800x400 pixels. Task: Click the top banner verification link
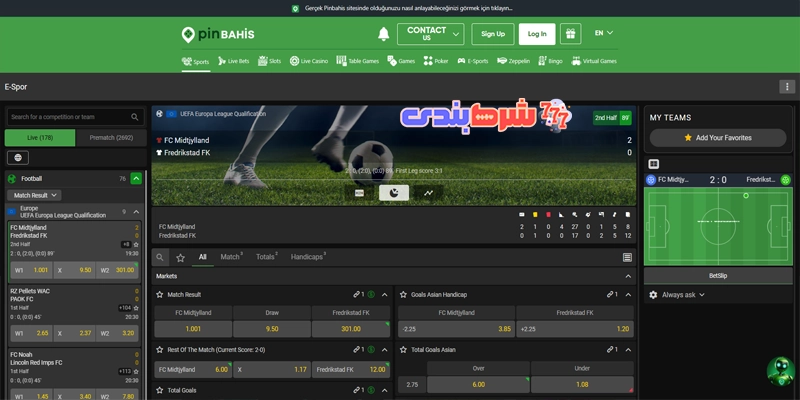[409, 9]
